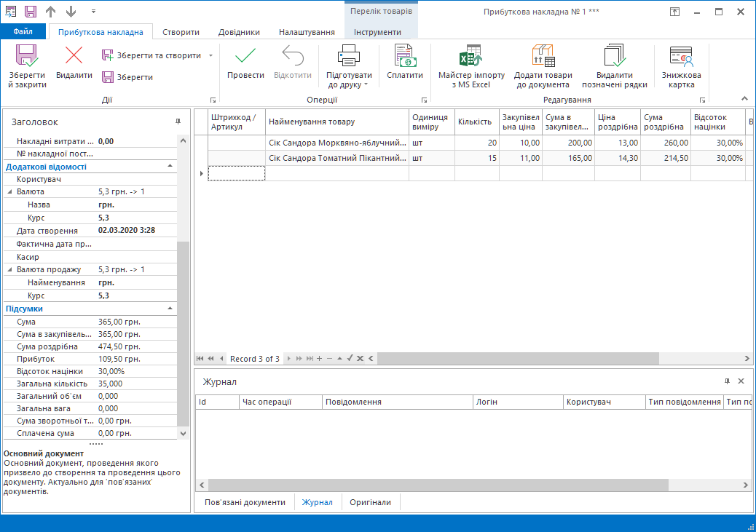Open dropdown arrow next to Зберегти та створити

pos(210,55)
